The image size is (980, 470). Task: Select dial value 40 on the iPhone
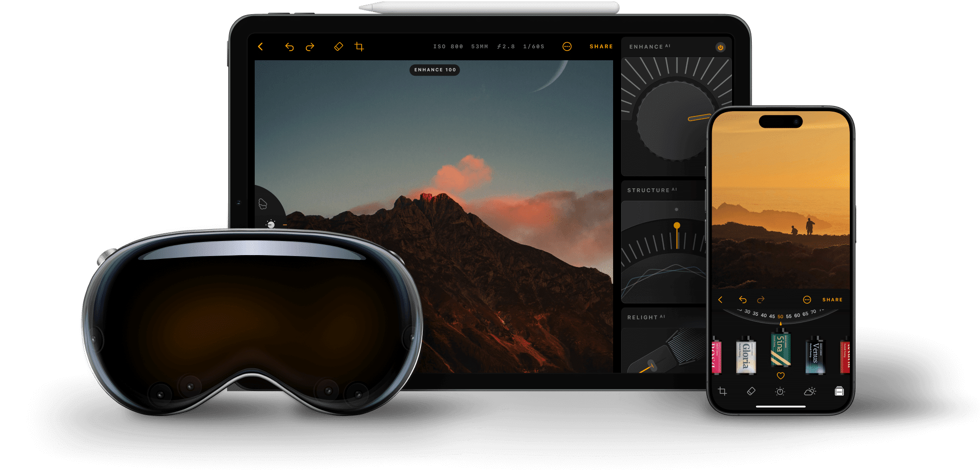point(764,315)
